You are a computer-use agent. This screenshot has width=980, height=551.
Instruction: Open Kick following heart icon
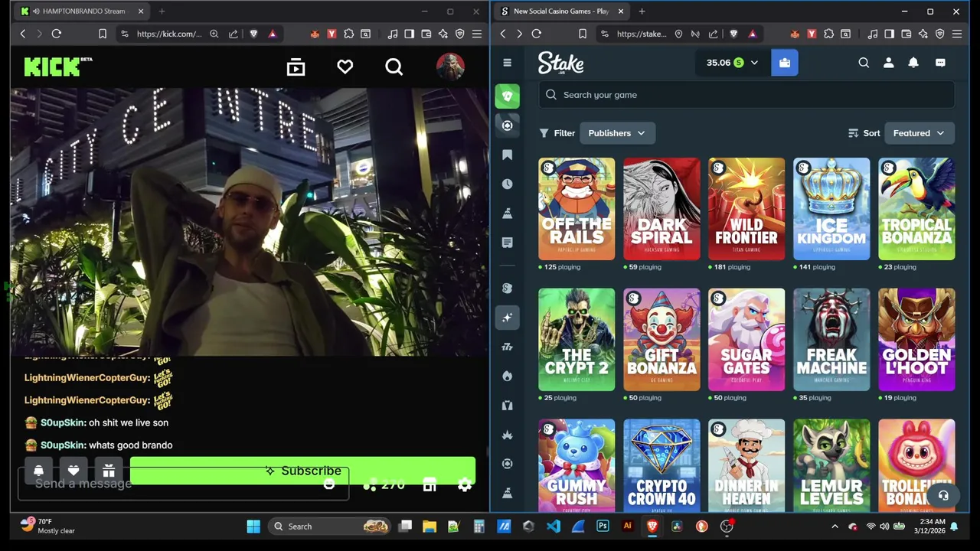pos(345,67)
